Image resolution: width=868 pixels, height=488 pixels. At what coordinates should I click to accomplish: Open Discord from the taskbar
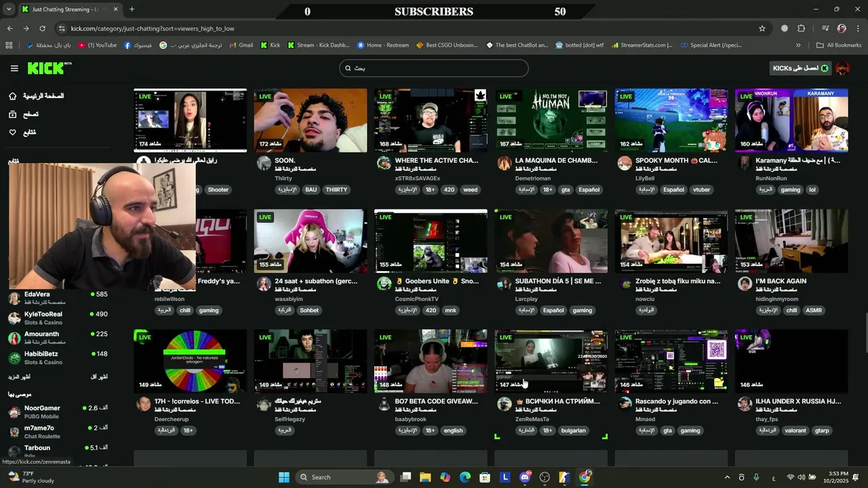(x=525, y=477)
